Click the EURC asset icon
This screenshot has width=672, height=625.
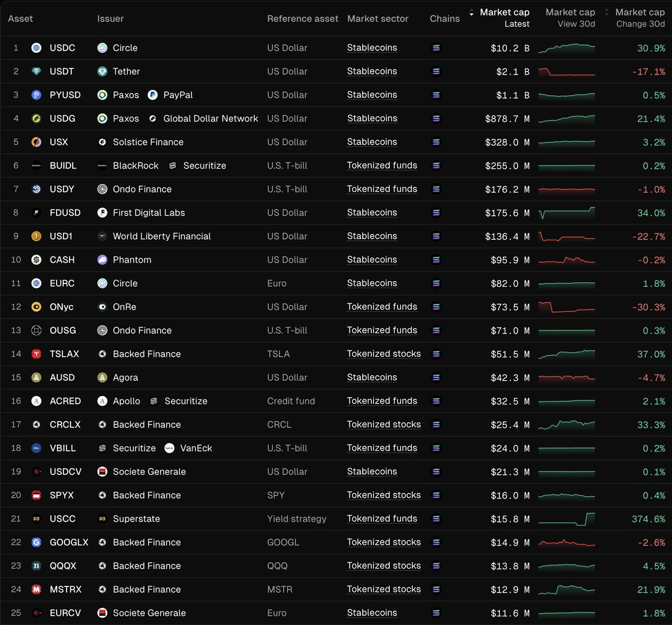[36, 283]
